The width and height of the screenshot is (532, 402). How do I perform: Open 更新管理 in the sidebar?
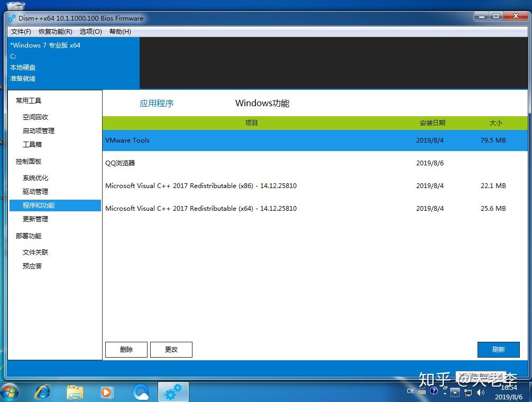[35, 219]
